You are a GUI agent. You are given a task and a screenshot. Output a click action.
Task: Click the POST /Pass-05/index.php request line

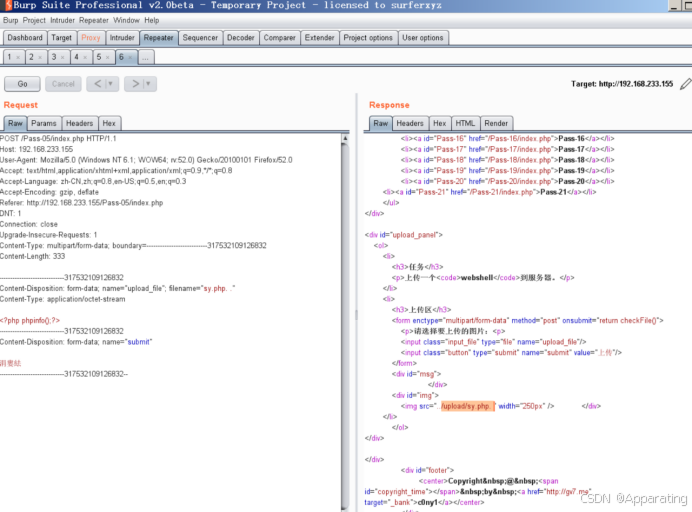pyautogui.click(x=58, y=139)
